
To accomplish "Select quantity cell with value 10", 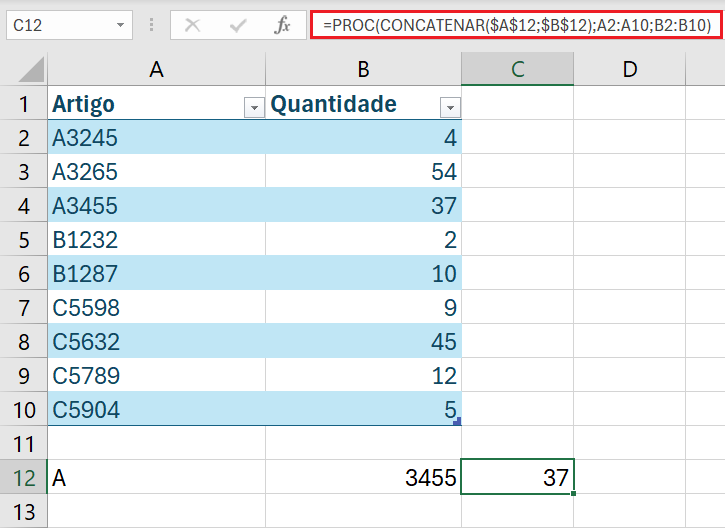I will (x=363, y=273).
